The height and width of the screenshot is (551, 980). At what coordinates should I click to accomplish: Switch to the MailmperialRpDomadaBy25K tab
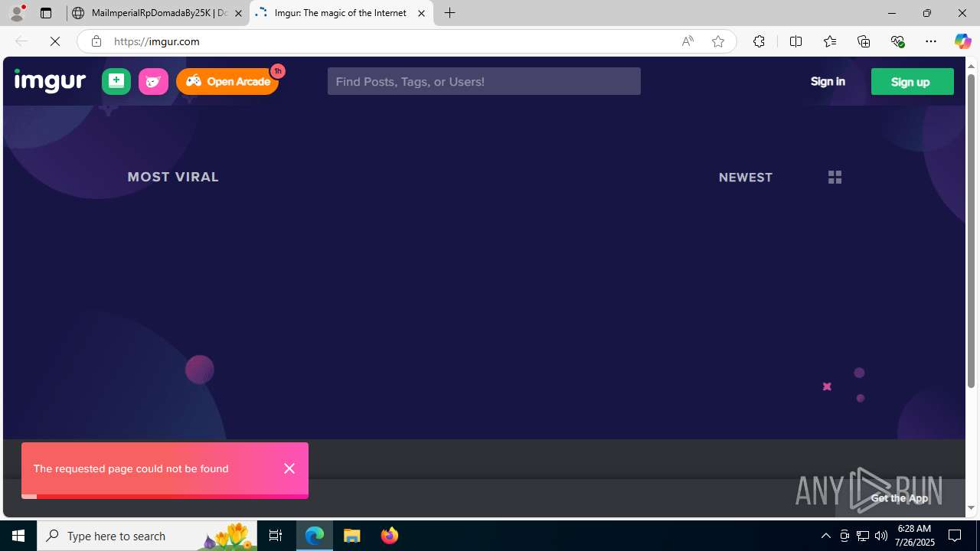pos(157,13)
